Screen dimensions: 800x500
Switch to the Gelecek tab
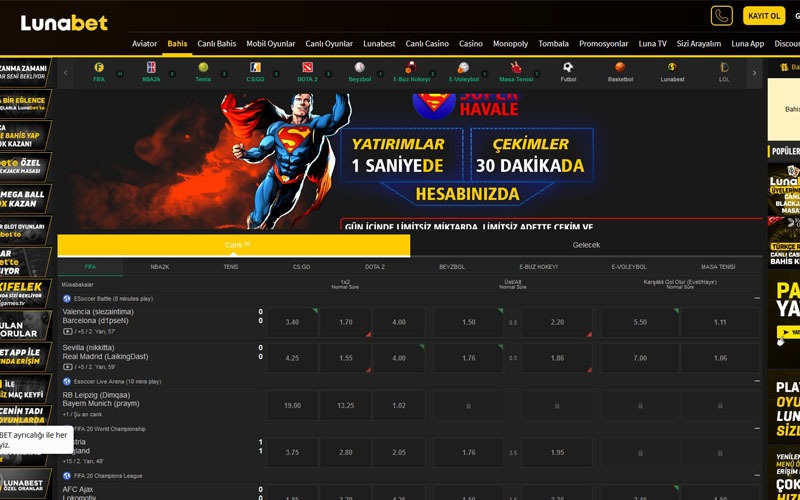(x=586, y=245)
